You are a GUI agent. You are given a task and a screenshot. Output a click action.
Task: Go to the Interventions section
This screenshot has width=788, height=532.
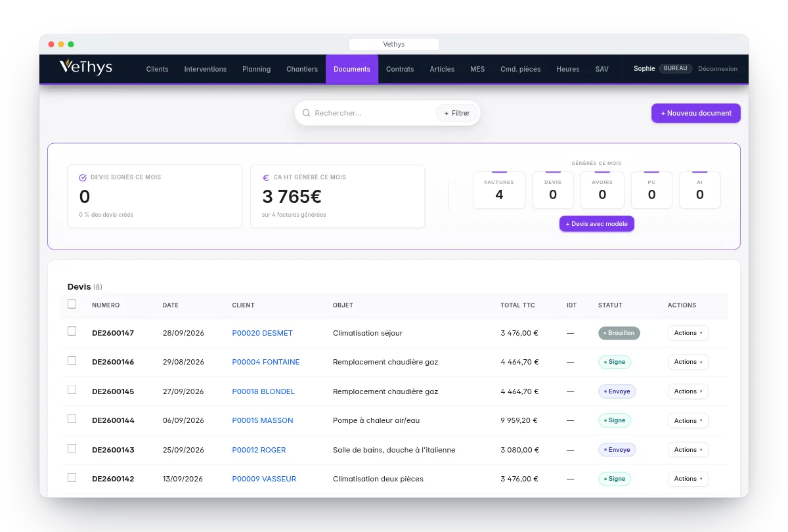pyautogui.click(x=206, y=69)
